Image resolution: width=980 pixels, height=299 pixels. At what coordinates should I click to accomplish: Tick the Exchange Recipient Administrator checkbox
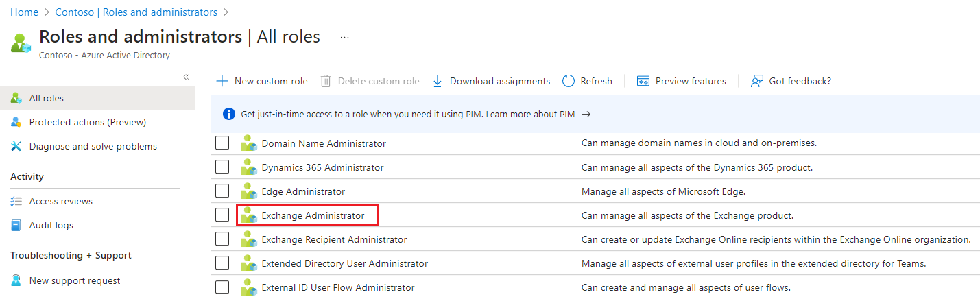[222, 239]
